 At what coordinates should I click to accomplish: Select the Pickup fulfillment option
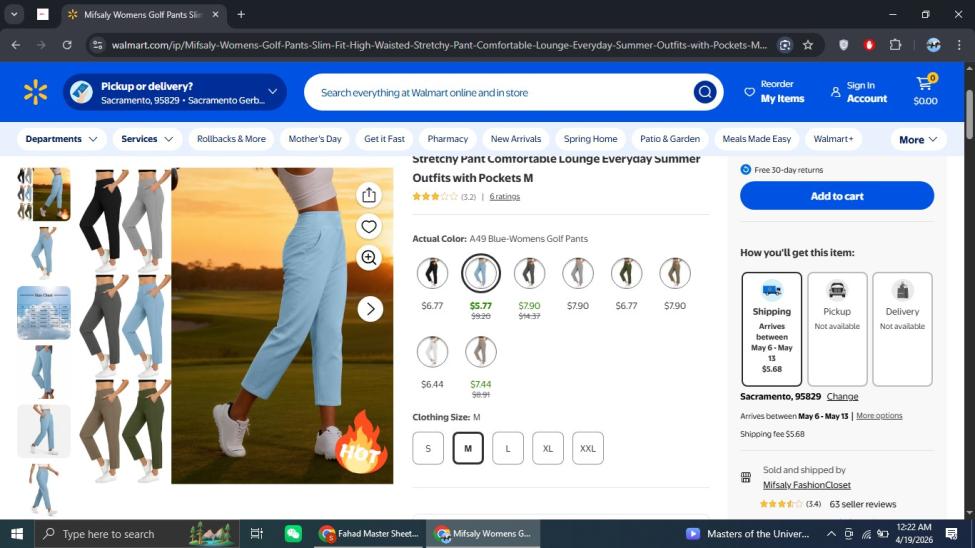pos(837,328)
